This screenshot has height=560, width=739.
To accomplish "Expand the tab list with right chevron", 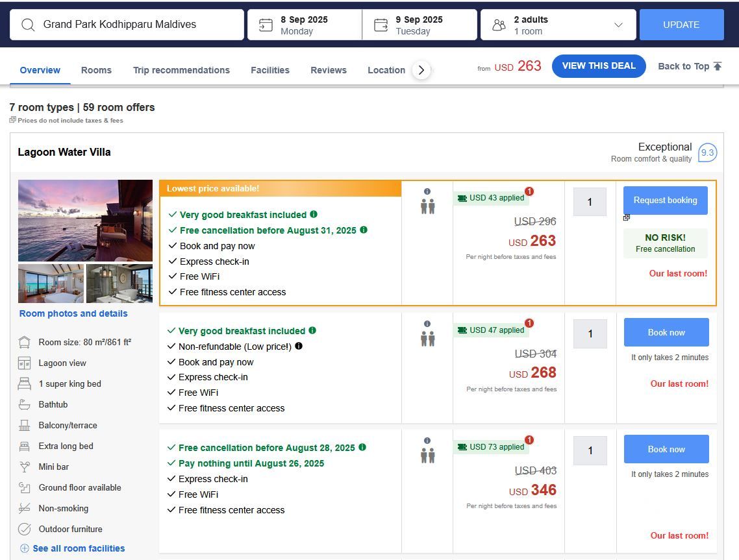I will [421, 70].
